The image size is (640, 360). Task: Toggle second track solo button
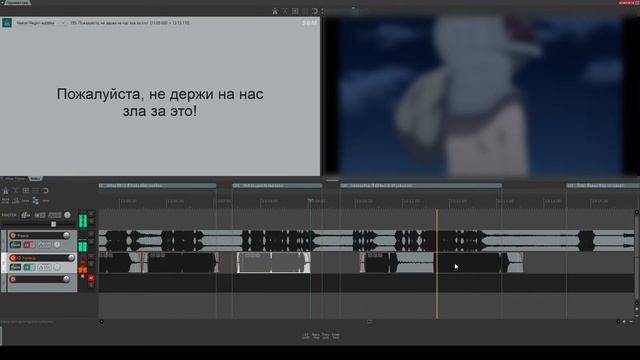(33, 267)
